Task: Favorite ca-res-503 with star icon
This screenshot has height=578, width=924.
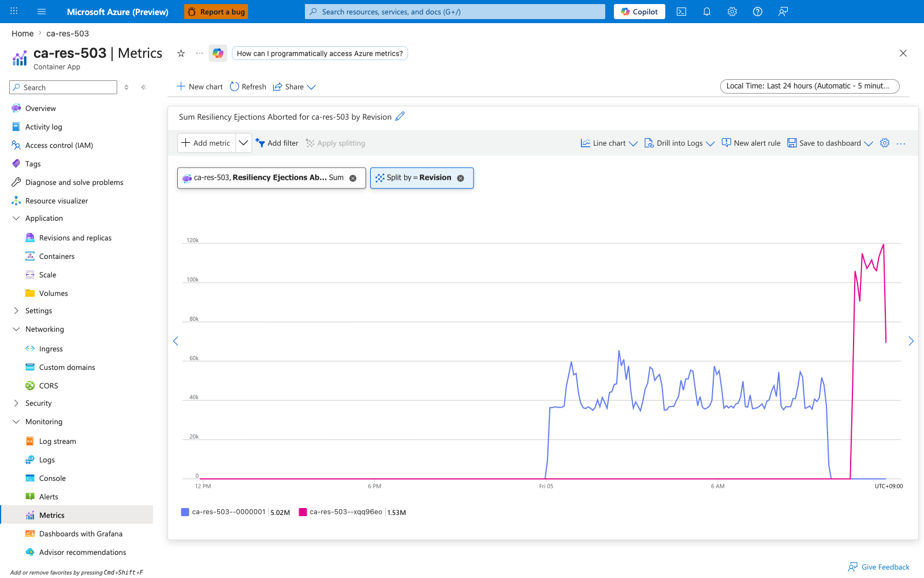Action: point(181,53)
